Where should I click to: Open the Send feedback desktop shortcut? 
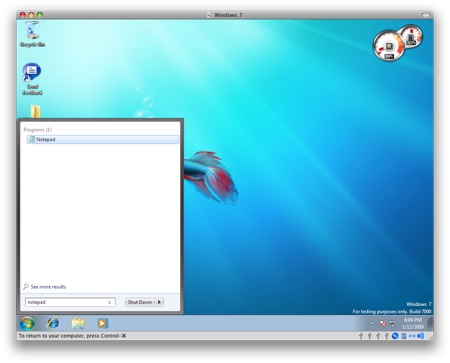32,79
